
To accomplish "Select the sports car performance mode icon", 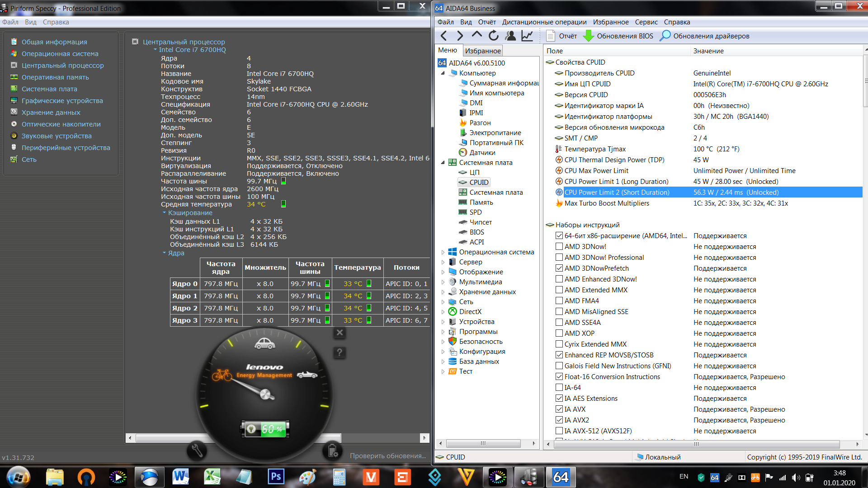I will [307, 375].
